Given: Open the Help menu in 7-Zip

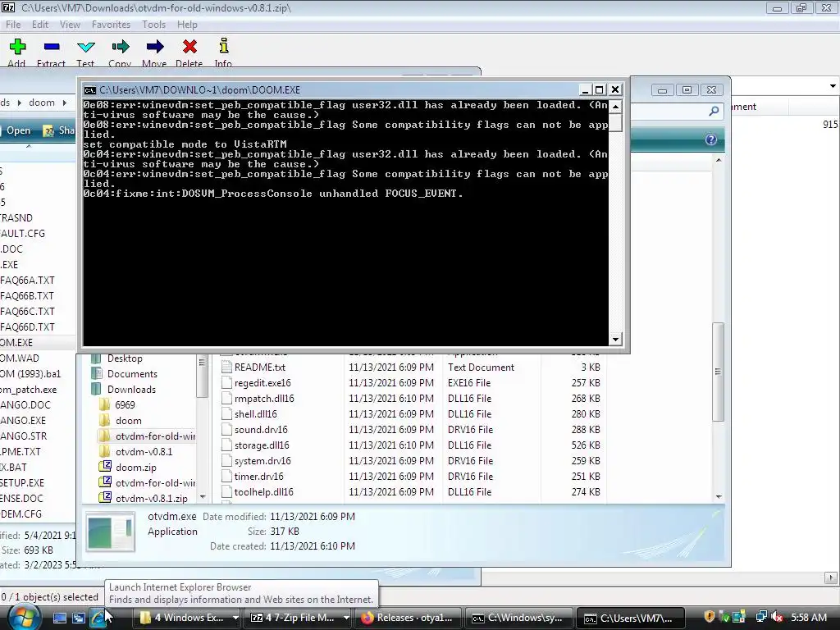Looking at the screenshot, I should (187, 25).
